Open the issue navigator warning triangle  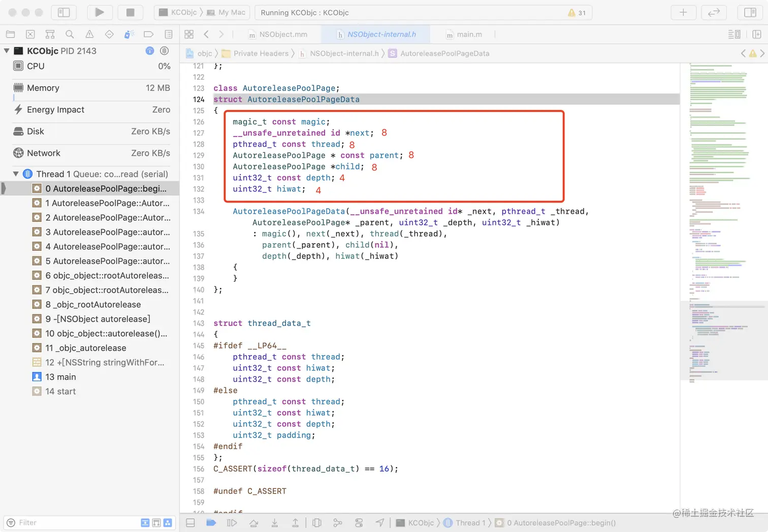(x=89, y=34)
